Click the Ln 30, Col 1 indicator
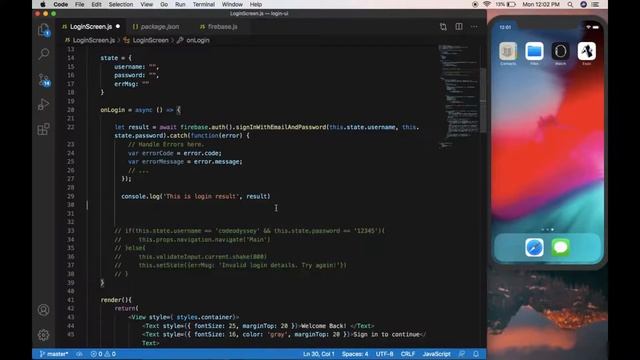Viewport: 640px width, 360px height. (319, 354)
